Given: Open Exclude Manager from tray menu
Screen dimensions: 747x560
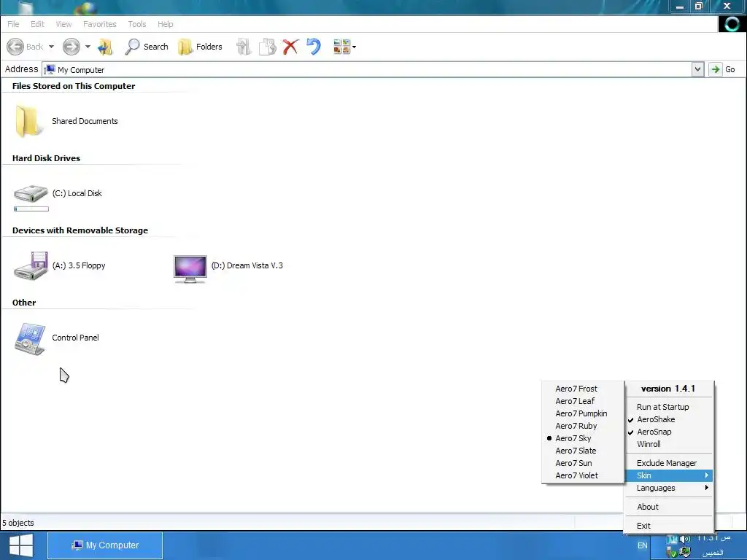Looking at the screenshot, I should point(669,463).
